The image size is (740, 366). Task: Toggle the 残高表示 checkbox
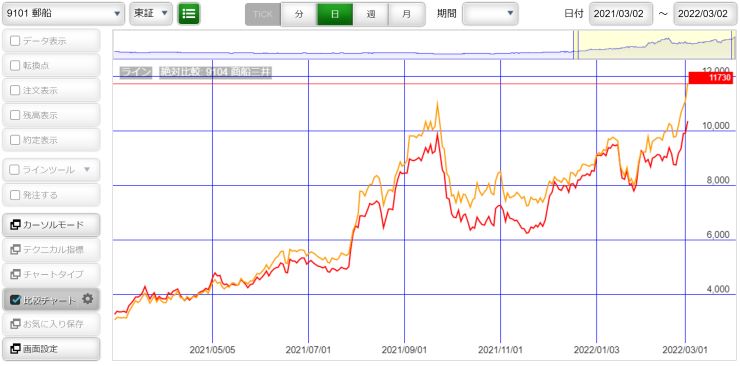[15, 115]
